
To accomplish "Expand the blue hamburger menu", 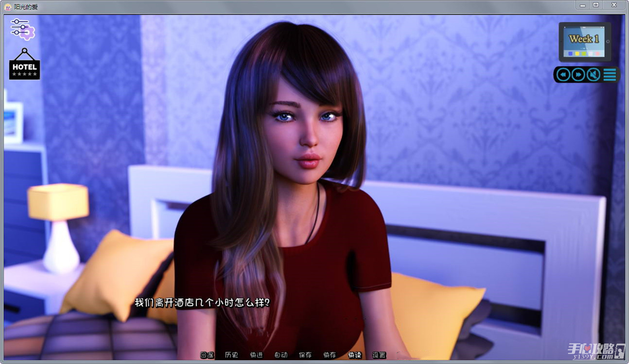I will click(610, 75).
